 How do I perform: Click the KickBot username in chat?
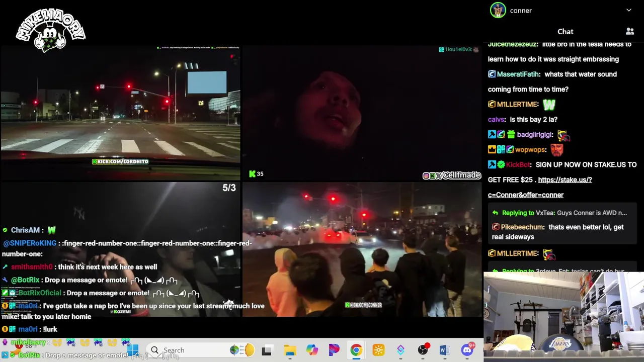pyautogui.click(x=518, y=164)
